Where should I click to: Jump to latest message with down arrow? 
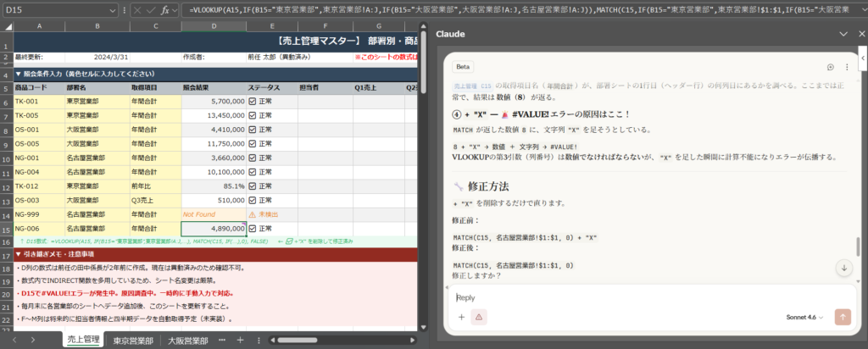[x=843, y=268]
